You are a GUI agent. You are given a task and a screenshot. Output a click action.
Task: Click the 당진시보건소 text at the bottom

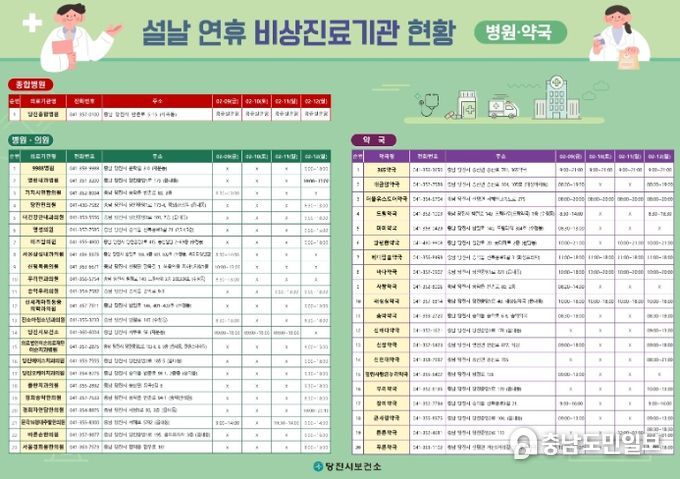click(x=353, y=466)
